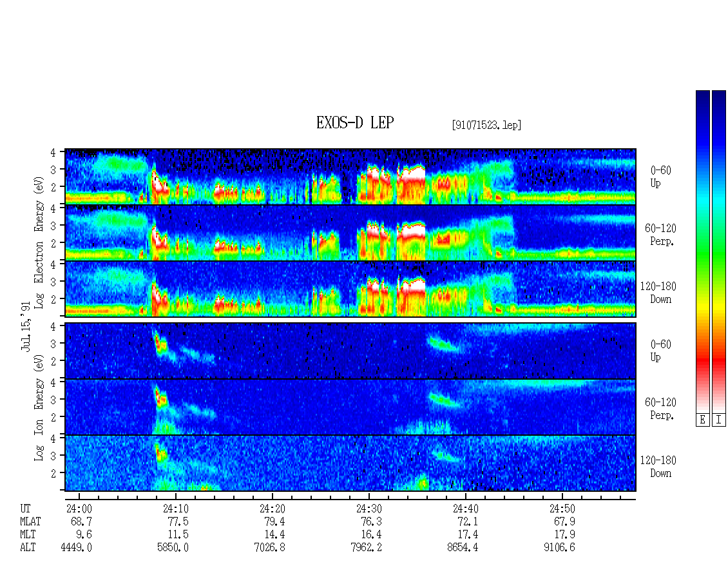Click the 24:10 UT time tick label
This screenshot has width=728, height=564.
pyautogui.click(x=175, y=509)
